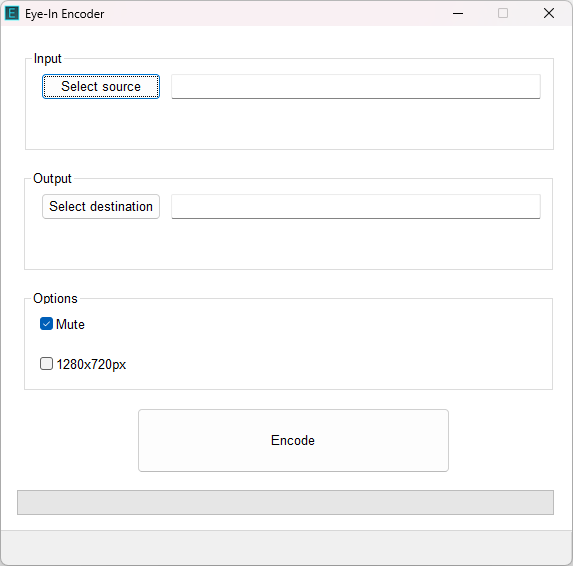573x566 pixels.
Task: Click the Eye-In Encoder app icon
Action: [x=12, y=14]
